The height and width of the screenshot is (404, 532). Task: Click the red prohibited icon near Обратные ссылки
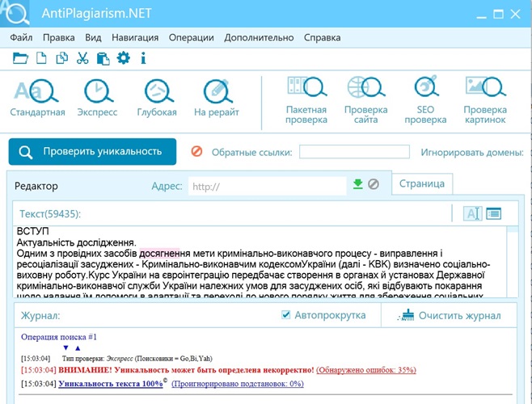[x=196, y=151]
